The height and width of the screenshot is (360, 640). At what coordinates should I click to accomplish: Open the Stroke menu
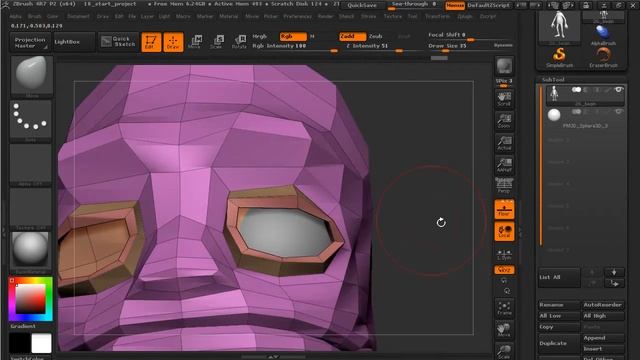[368, 16]
